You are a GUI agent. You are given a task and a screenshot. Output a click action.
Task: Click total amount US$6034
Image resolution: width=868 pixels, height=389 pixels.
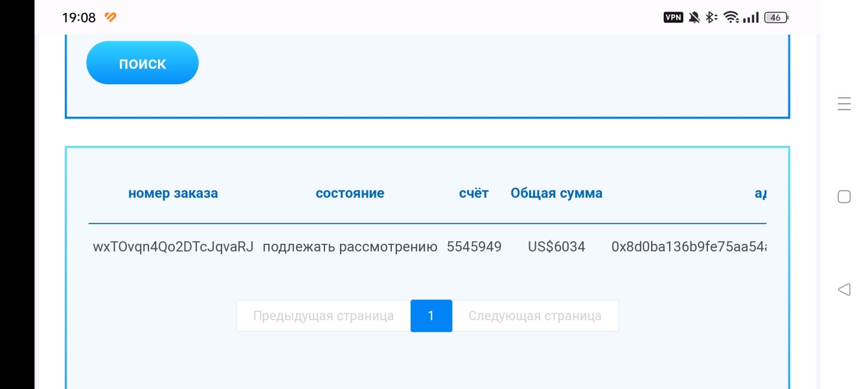point(556,246)
